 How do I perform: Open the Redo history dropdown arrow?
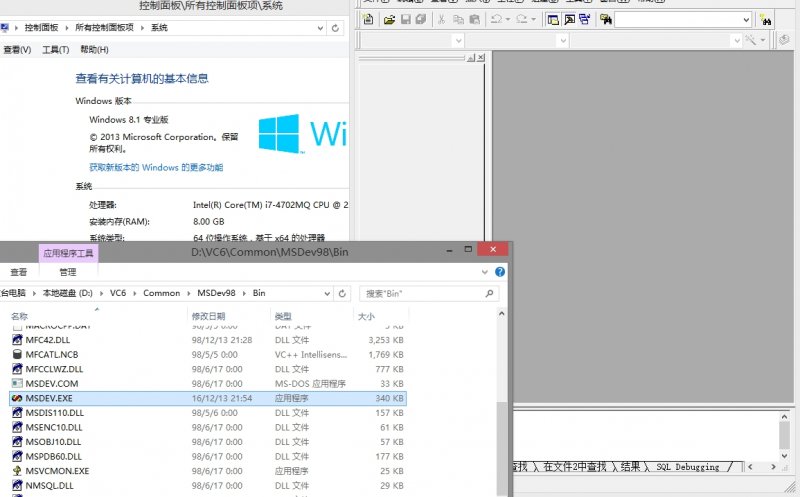(533, 19)
